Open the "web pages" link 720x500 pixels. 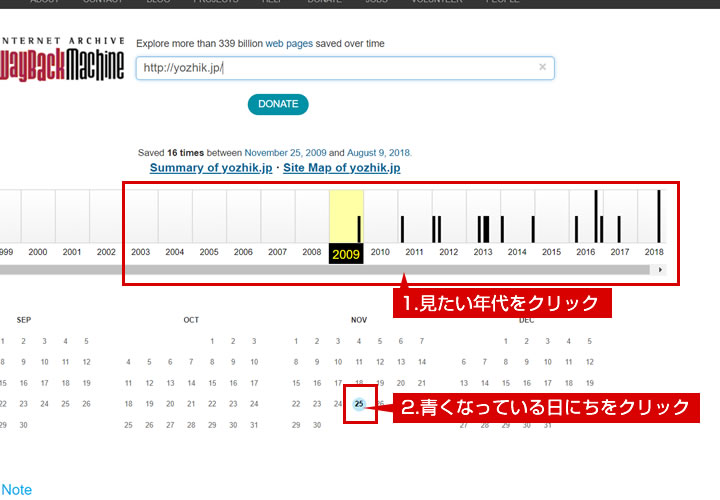tap(289, 44)
